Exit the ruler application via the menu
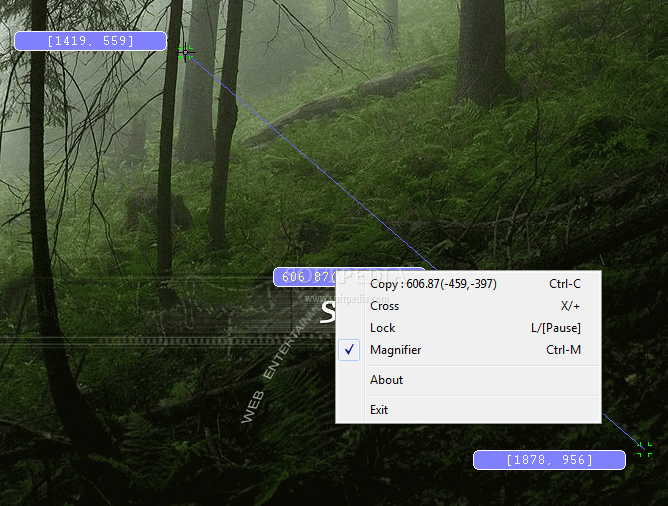Viewport: 668px width, 506px height. [x=469, y=410]
